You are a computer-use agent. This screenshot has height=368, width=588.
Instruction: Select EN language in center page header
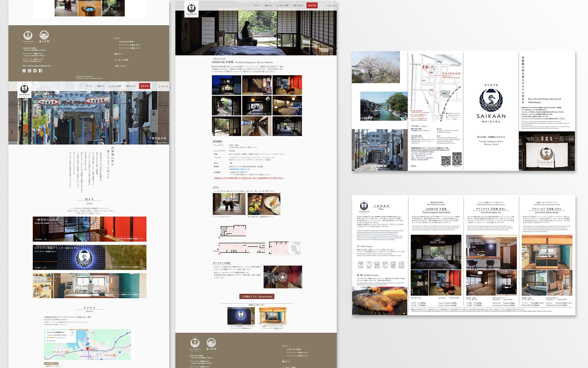click(x=330, y=6)
